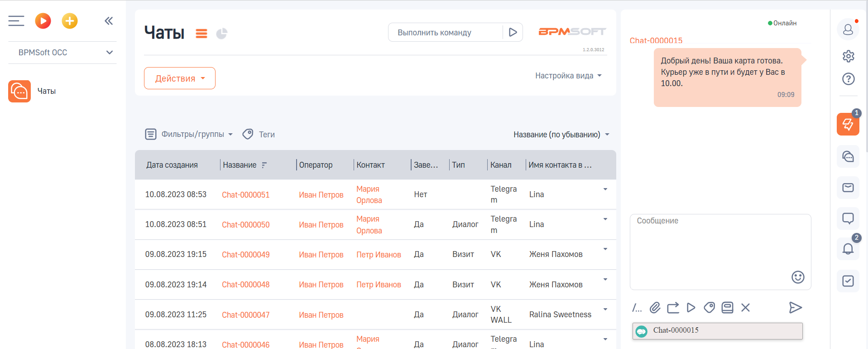Select the Chat-0000015 tab at bottom
Image resolution: width=868 pixels, height=349 pixels.
[717, 331]
